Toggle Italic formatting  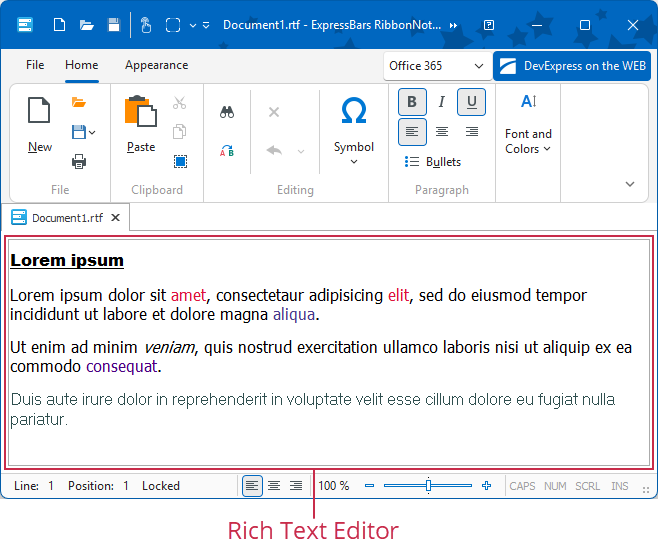(441, 102)
